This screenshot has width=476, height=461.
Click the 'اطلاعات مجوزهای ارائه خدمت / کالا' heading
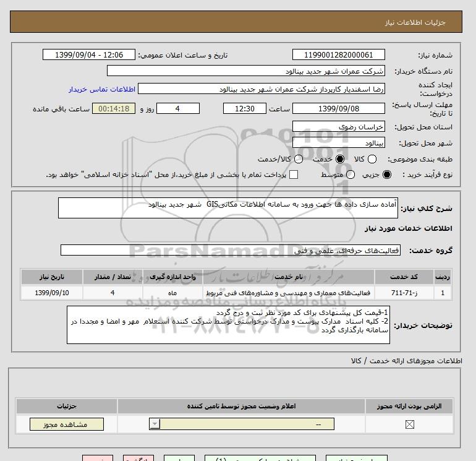(407, 361)
